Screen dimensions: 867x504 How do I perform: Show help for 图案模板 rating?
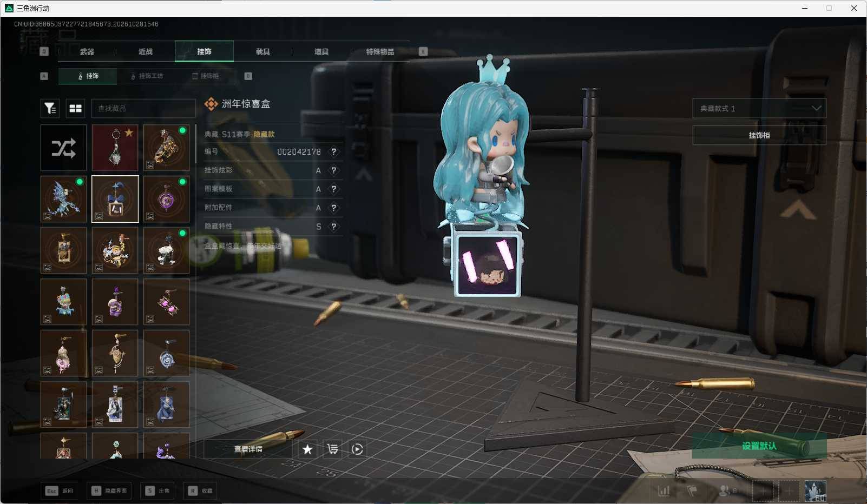[x=334, y=189]
